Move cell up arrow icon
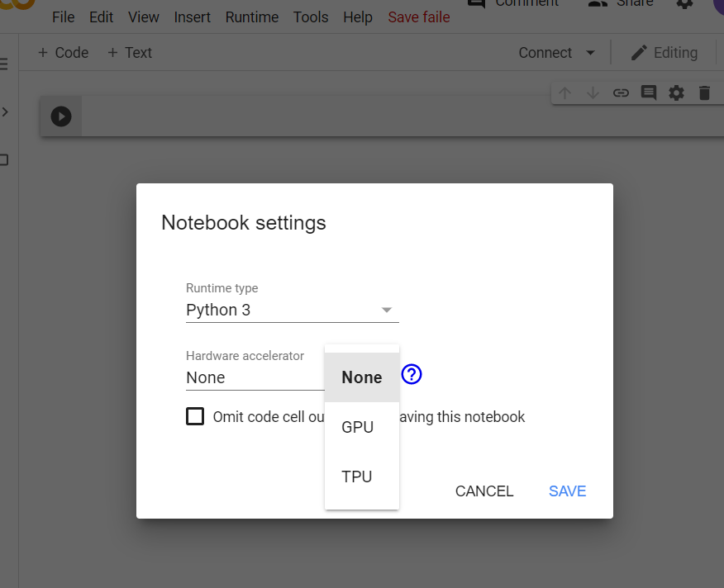Viewport: 724px width, 588px height. pyautogui.click(x=564, y=93)
